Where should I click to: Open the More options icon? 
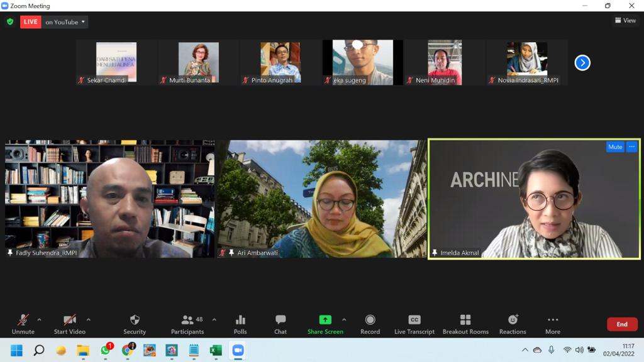(553, 320)
